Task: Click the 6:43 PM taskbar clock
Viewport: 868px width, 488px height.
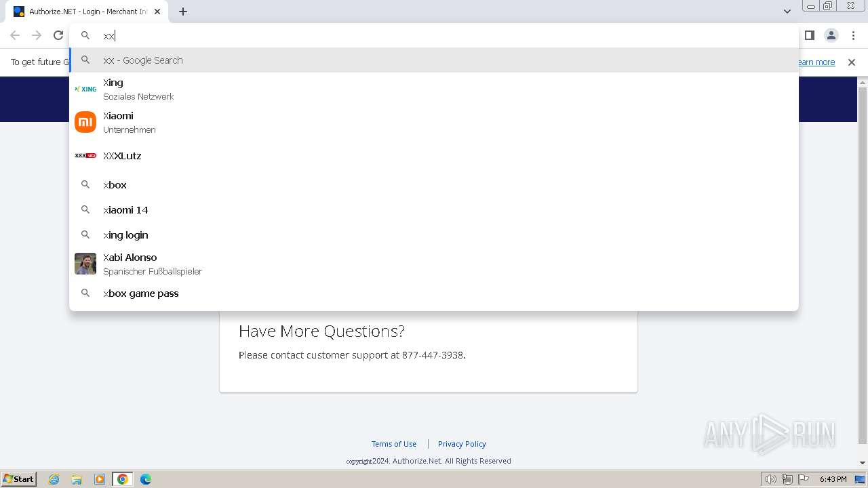Action: click(x=833, y=479)
